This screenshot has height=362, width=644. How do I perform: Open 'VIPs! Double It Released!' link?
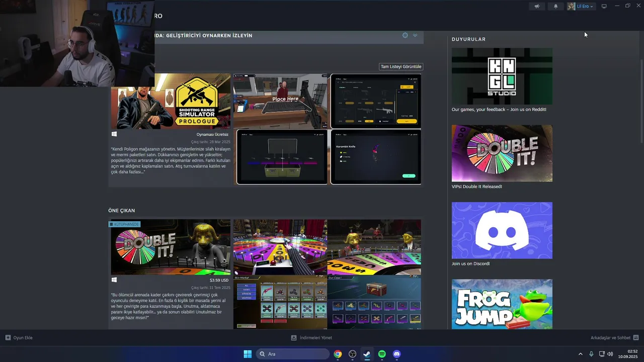click(x=477, y=187)
